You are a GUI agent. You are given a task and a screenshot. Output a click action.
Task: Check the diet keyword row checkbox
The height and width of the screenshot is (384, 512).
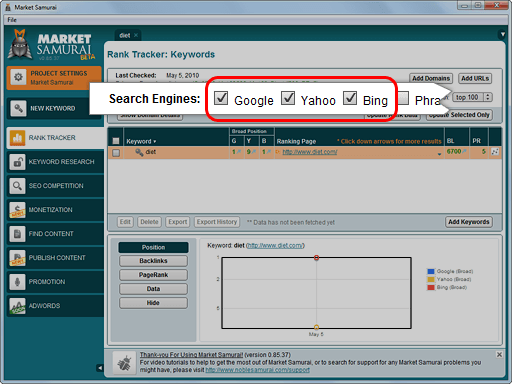click(x=116, y=153)
